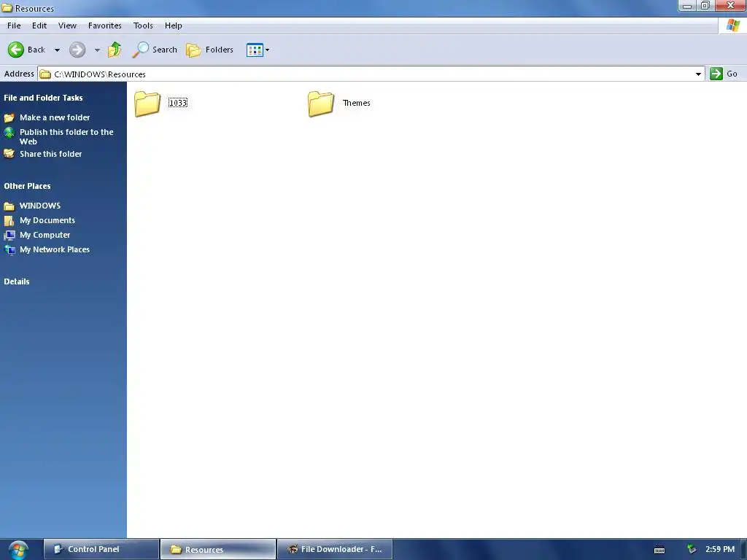The height and width of the screenshot is (560, 747).
Task: Click the Windows flag logo in menu bar
Action: tap(732, 26)
